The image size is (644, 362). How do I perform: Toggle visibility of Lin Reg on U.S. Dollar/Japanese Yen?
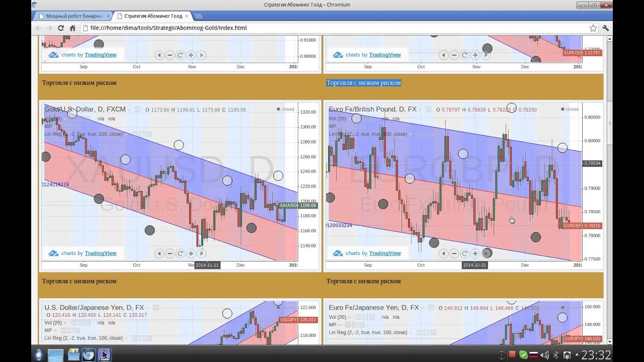(x=135, y=338)
